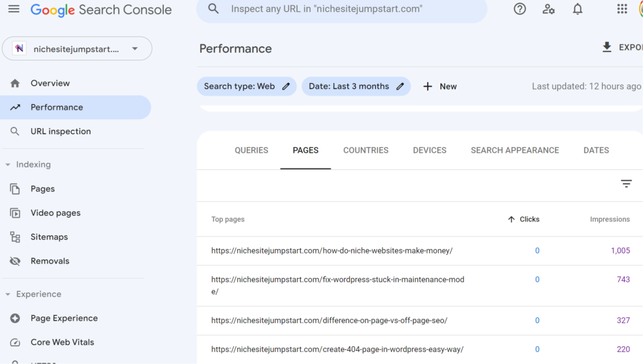Switch to the Countries tab
This screenshot has height=364, width=643.
click(x=366, y=151)
